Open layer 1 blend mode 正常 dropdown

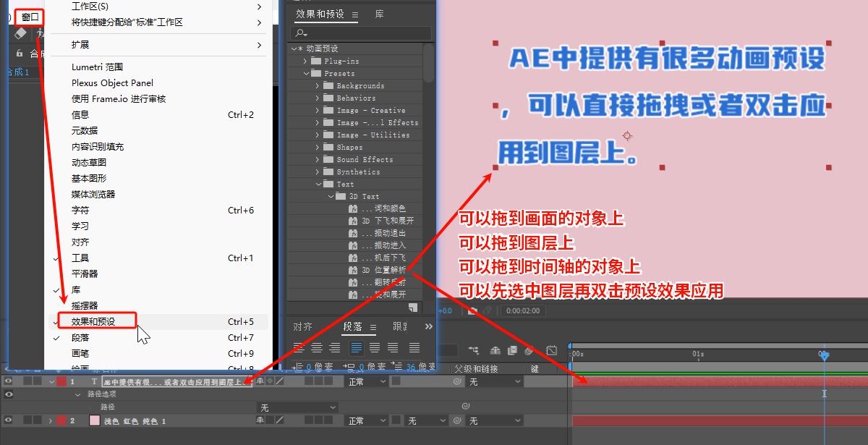[367, 381]
